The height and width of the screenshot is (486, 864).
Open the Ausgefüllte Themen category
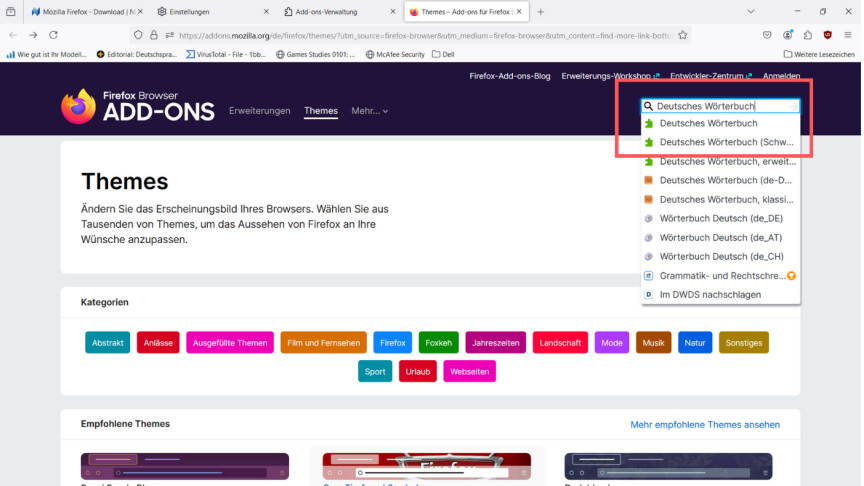(x=230, y=343)
